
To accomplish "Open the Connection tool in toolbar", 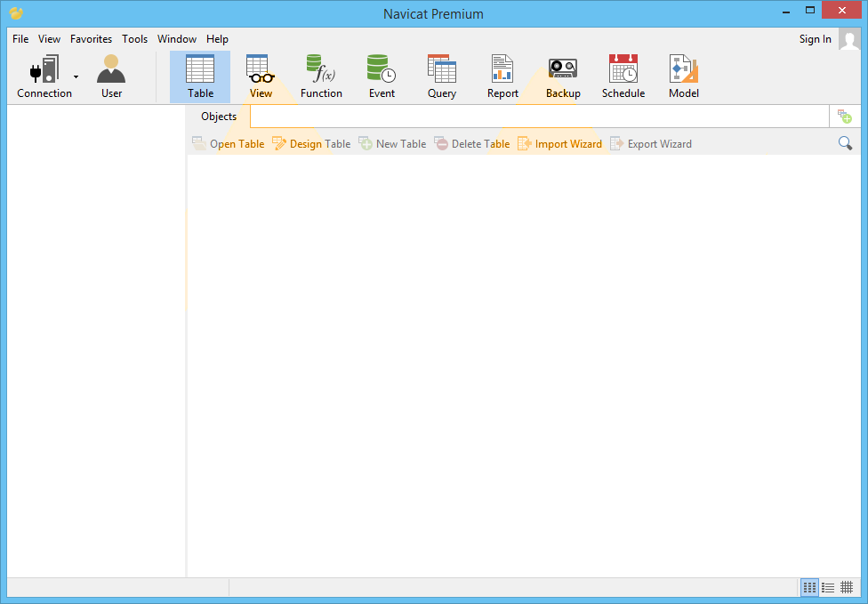I will click(x=44, y=77).
